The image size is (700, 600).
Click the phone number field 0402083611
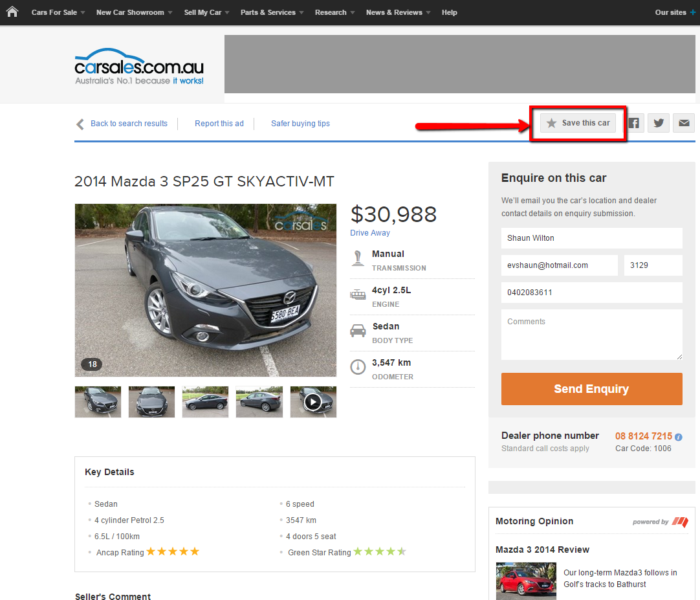pos(591,293)
